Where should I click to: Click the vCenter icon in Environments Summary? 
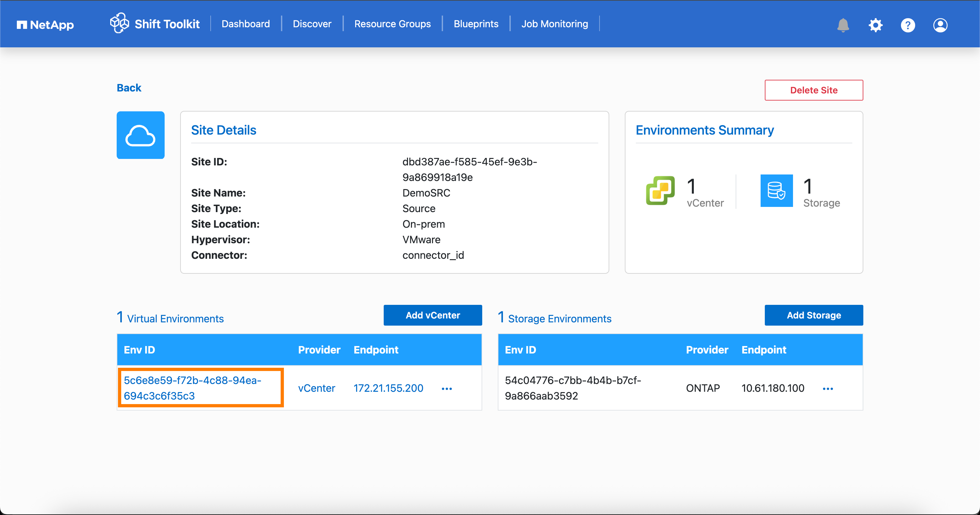660,190
